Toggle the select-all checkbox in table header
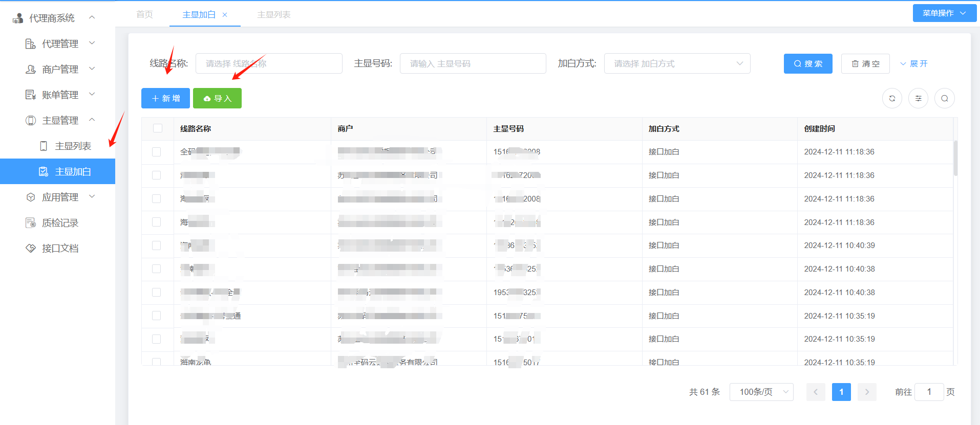This screenshot has width=980, height=425. [x=158, y=128]
